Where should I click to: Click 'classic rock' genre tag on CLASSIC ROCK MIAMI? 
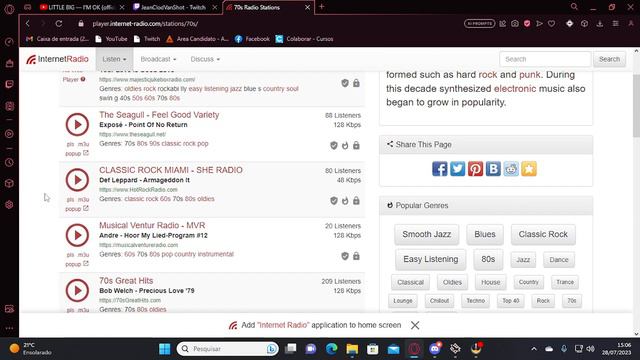coord(141,199)
